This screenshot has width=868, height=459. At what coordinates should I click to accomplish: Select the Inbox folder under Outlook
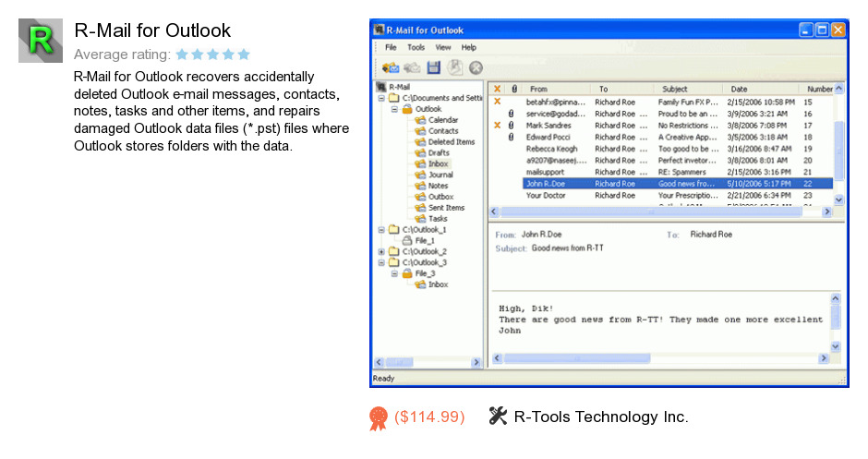(439, 163)
